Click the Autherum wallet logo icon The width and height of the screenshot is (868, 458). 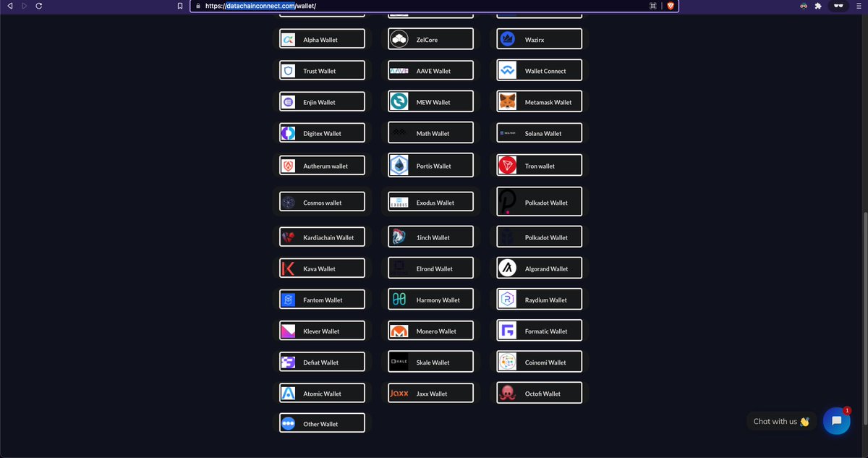(x=288, y=166)
